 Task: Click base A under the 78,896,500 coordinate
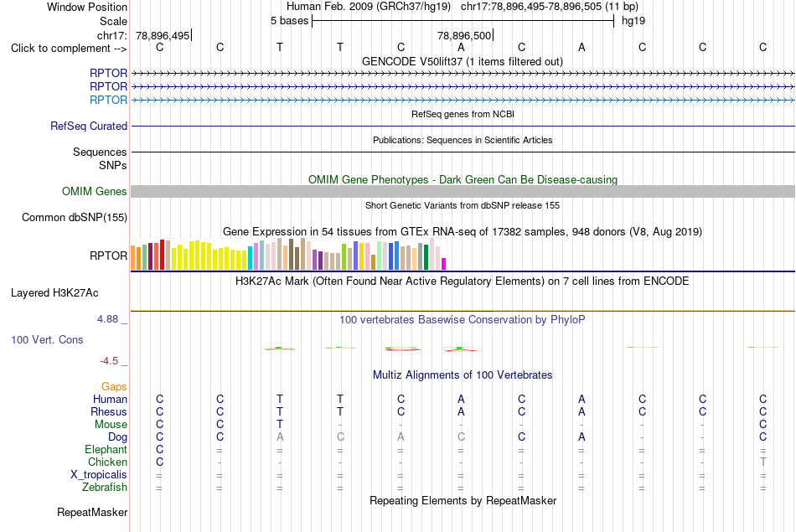[x=461, y=47]
